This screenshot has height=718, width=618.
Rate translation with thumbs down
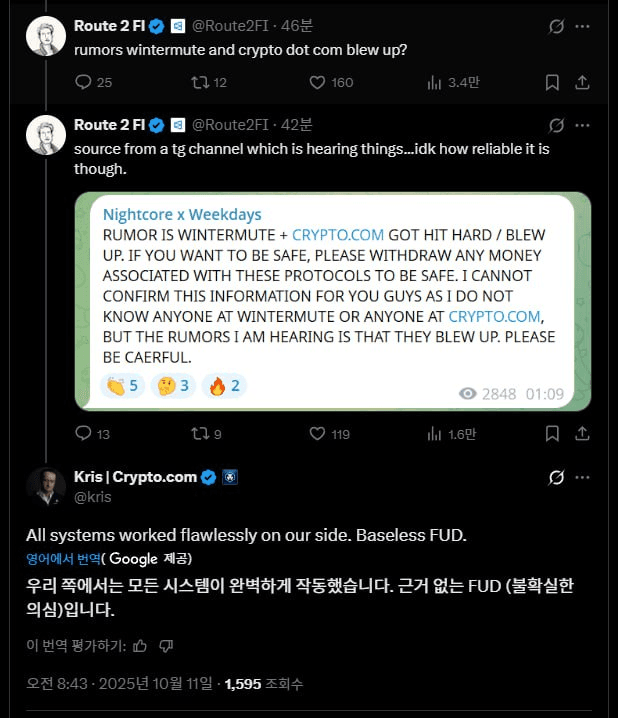coord(166,645)
